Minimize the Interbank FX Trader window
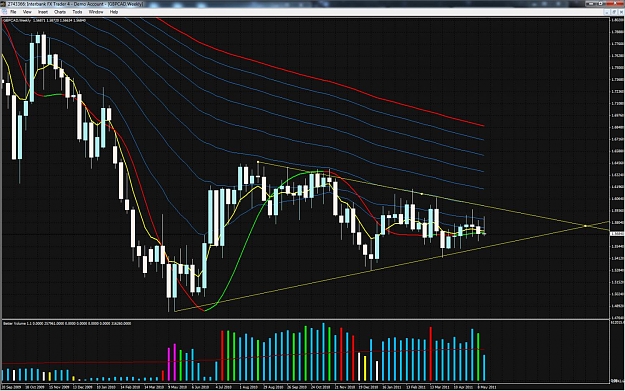Image resolution: width=625 pixels, height=391 pixels. pyautogui.click(x=591, y=4)
